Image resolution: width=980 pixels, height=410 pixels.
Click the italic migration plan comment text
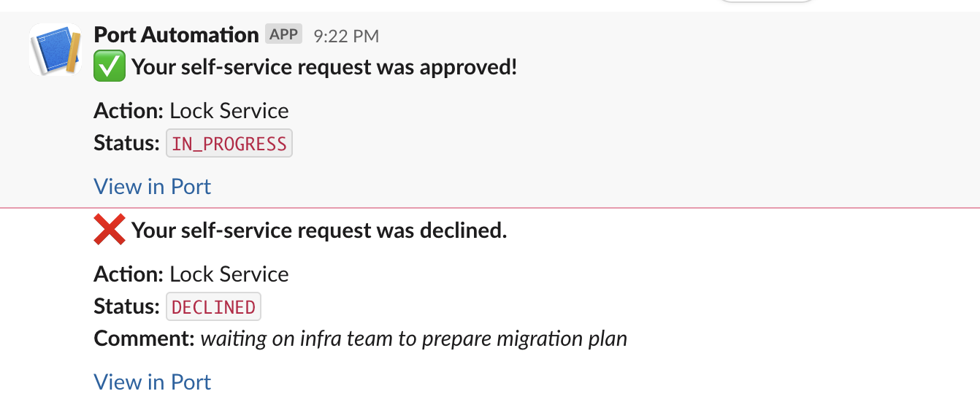(413, 339)
